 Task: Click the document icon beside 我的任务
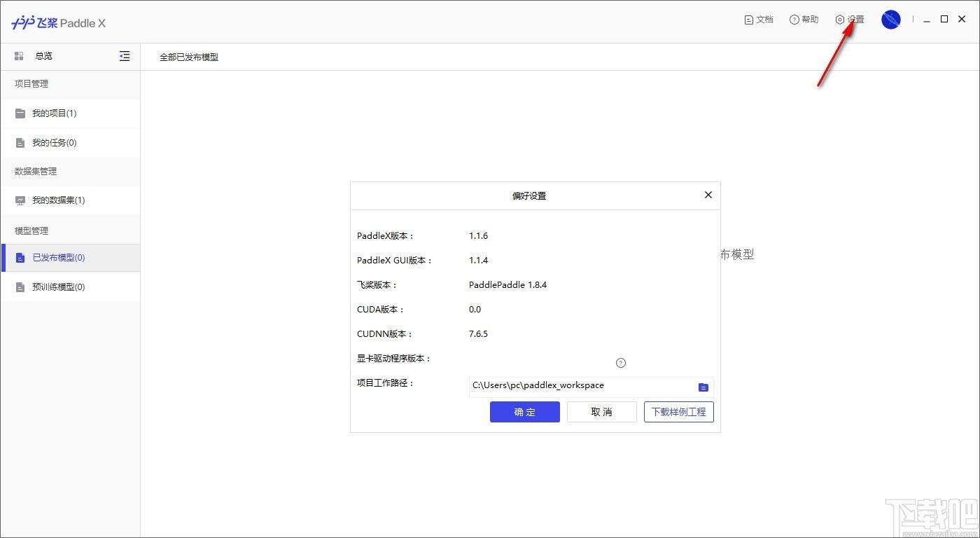pyautogui.click(x=20, y=143)
